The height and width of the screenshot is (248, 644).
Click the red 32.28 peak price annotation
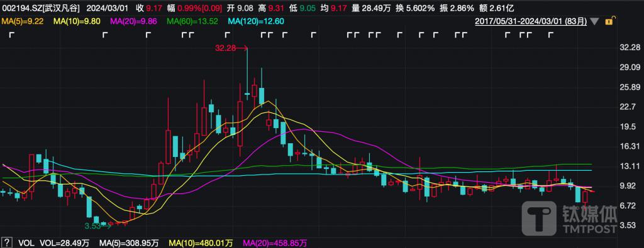pyautogui.click(x=226, y=48)
